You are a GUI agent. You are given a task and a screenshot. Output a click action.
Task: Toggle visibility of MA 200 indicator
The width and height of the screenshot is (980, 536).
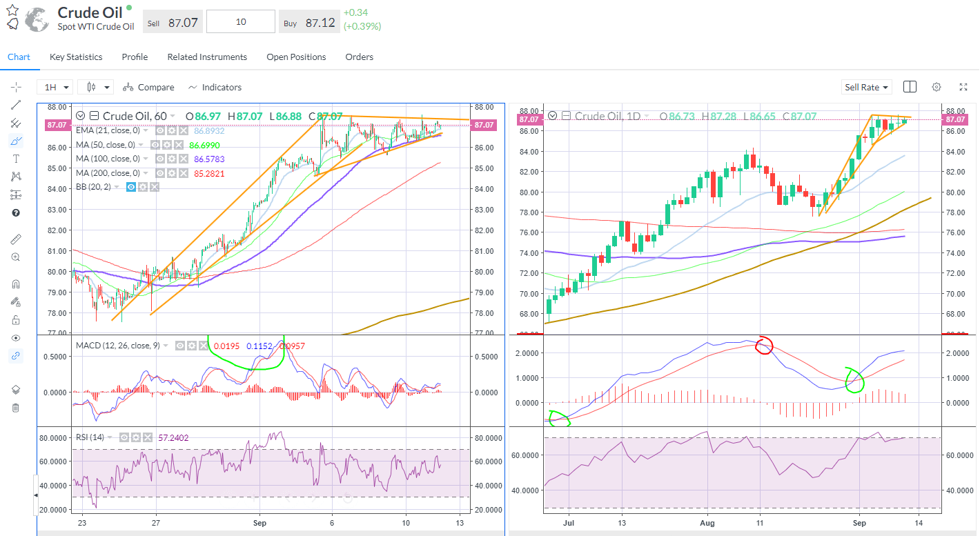[159, 173]
